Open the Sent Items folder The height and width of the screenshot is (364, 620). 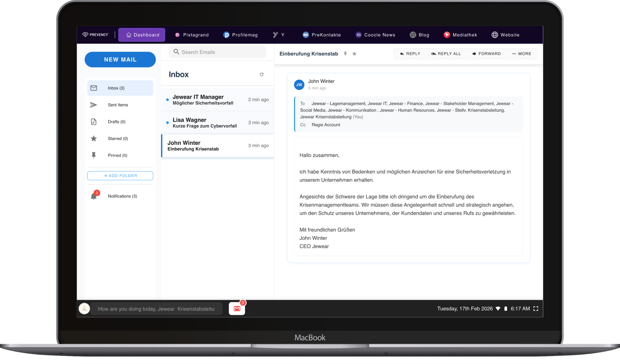[x=118, y=105]
